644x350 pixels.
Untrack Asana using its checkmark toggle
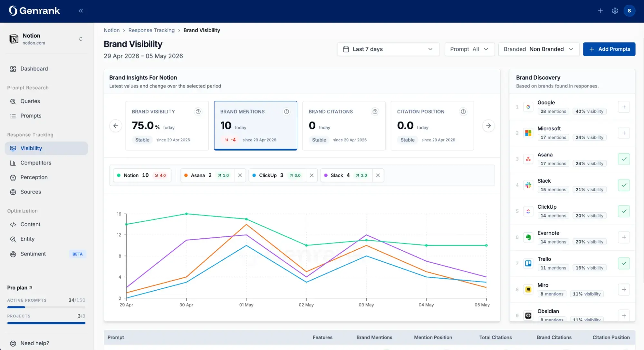[624, 159]
